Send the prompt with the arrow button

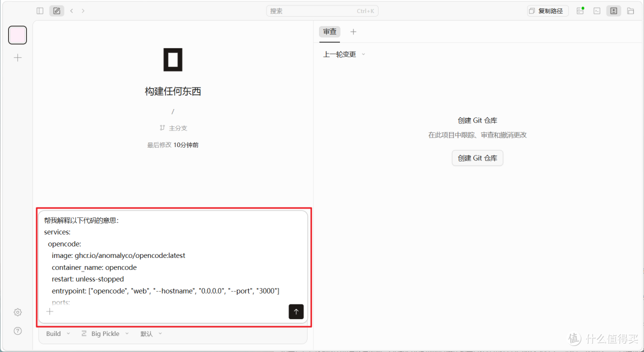point(296,311)
